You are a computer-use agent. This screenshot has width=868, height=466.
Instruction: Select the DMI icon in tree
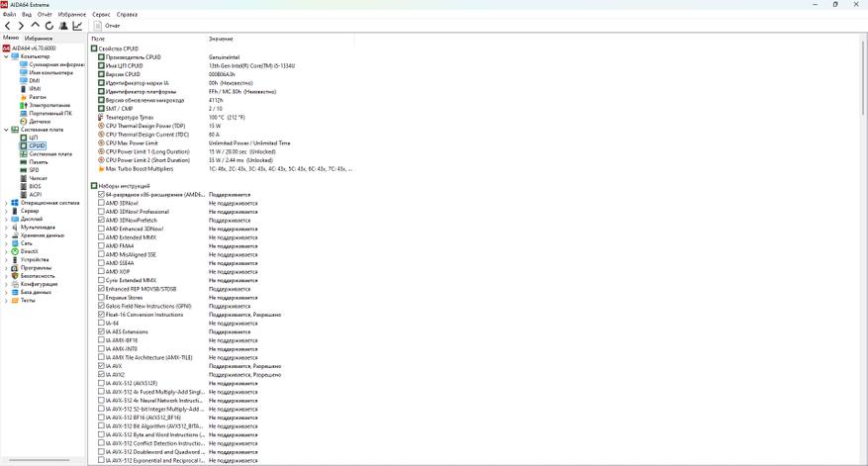pyautogui.click(x=23, y=81)
